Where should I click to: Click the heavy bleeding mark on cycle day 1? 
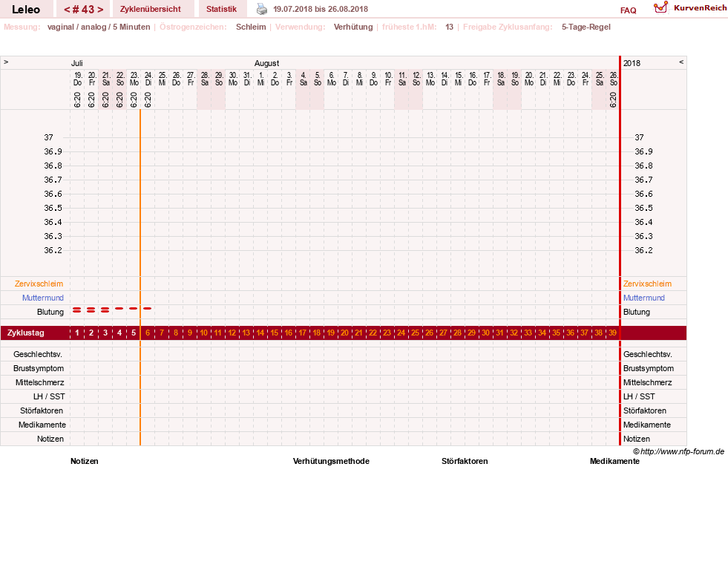77,310
